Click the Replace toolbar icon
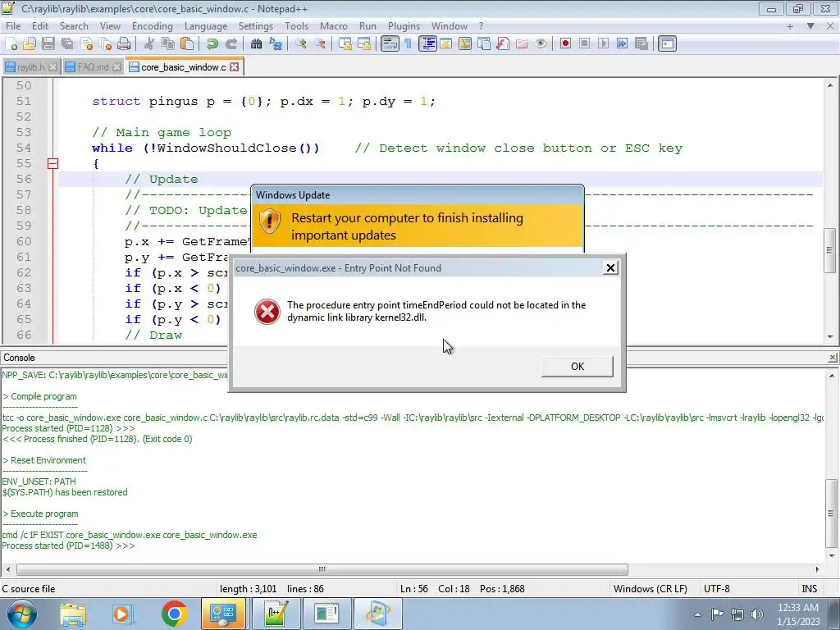Image resolution: width=840 pixels, height=630 pixels. [276, 44]
